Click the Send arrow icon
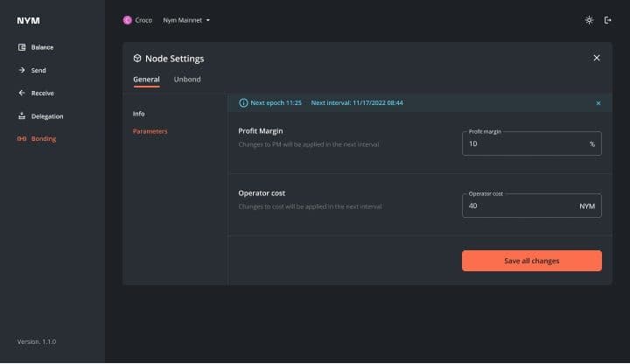The height and width of the screenshot is (364, 630). pos(22,70)
